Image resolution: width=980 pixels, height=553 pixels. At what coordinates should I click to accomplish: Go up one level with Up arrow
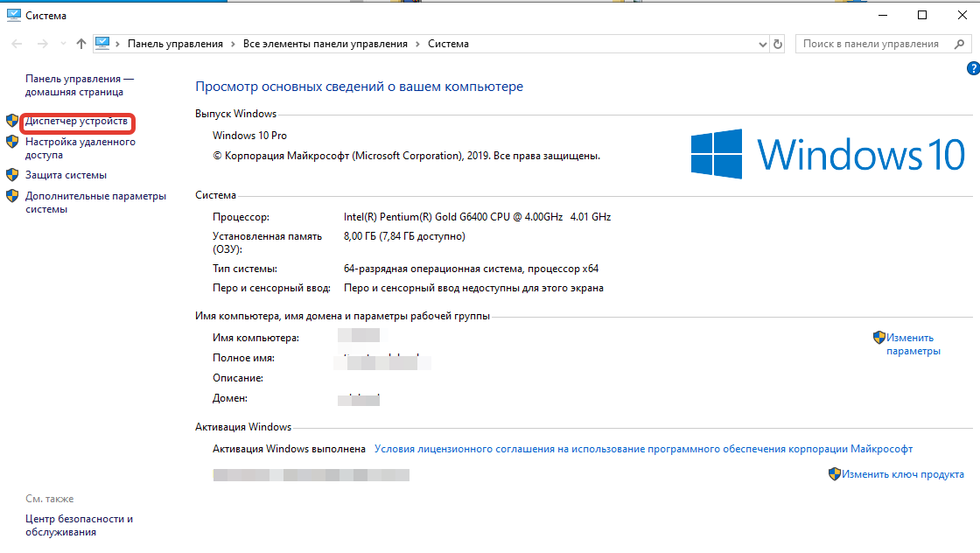81,44
